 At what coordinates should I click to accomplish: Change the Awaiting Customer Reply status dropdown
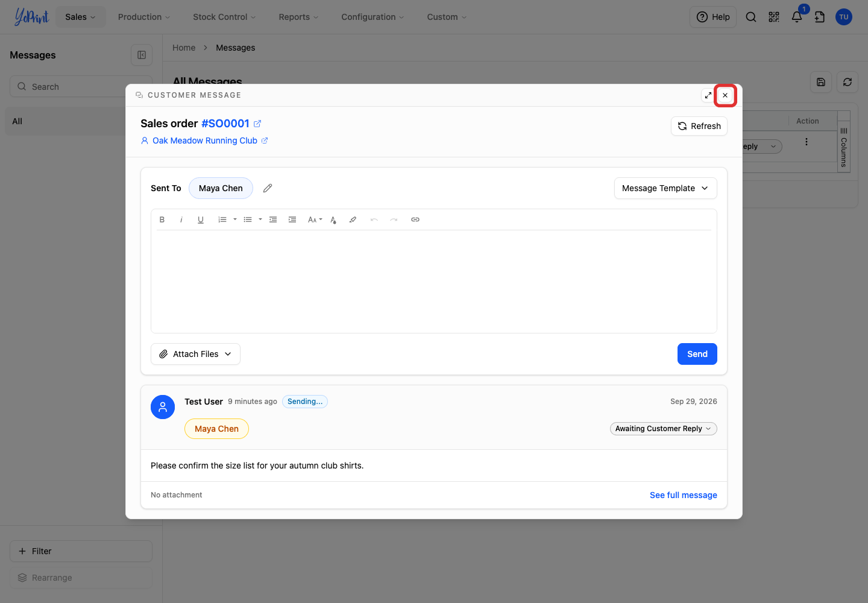click(664, 429)
